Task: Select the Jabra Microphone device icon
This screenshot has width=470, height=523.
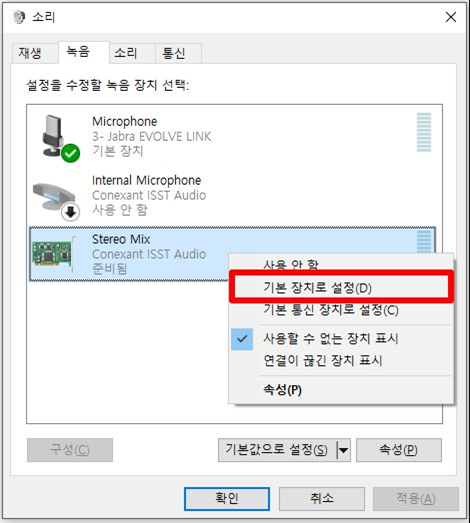Action: point(57,138)
